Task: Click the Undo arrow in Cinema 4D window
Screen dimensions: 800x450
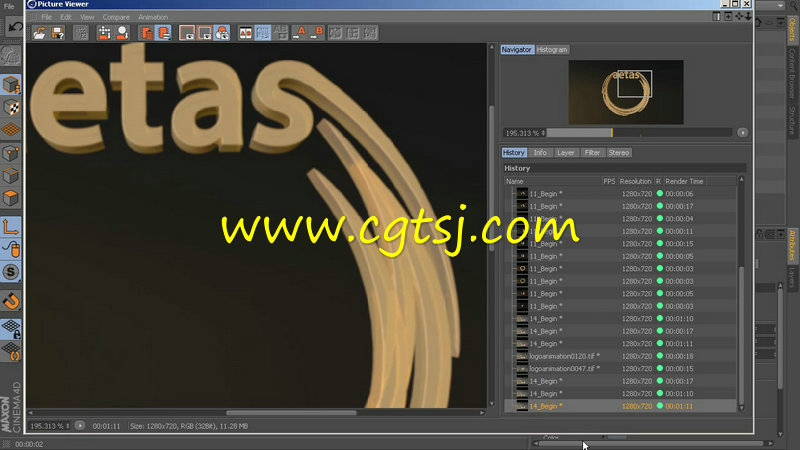Action: coord(15,27)
